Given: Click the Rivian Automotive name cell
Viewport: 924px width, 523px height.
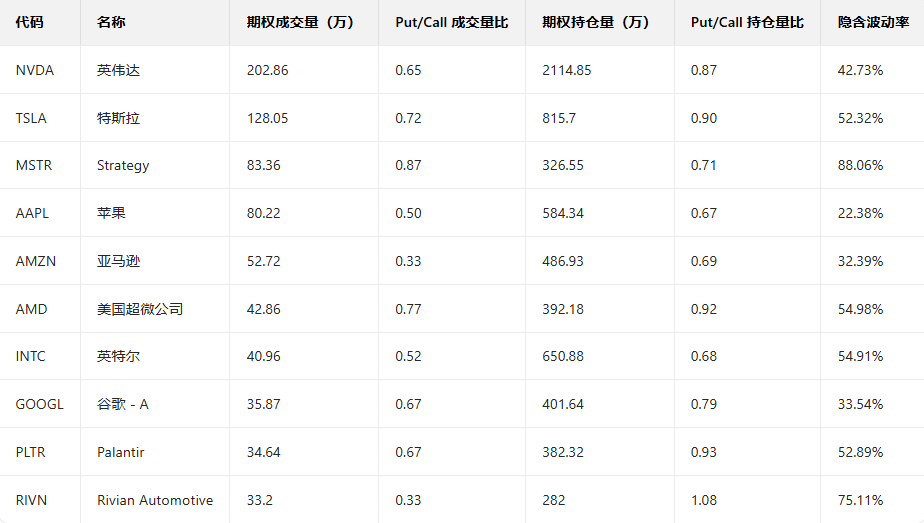Looking at the screenshot, I should (155, 500).
